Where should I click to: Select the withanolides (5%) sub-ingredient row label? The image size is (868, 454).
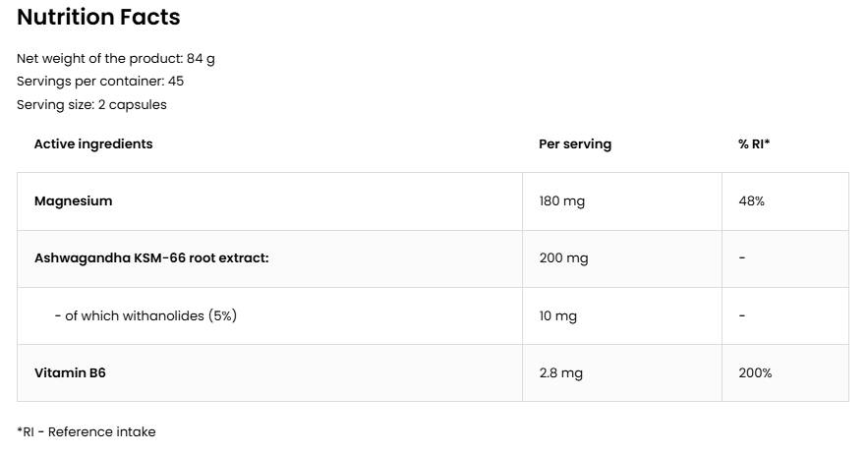pyautogui.click(x=145, y=315)
